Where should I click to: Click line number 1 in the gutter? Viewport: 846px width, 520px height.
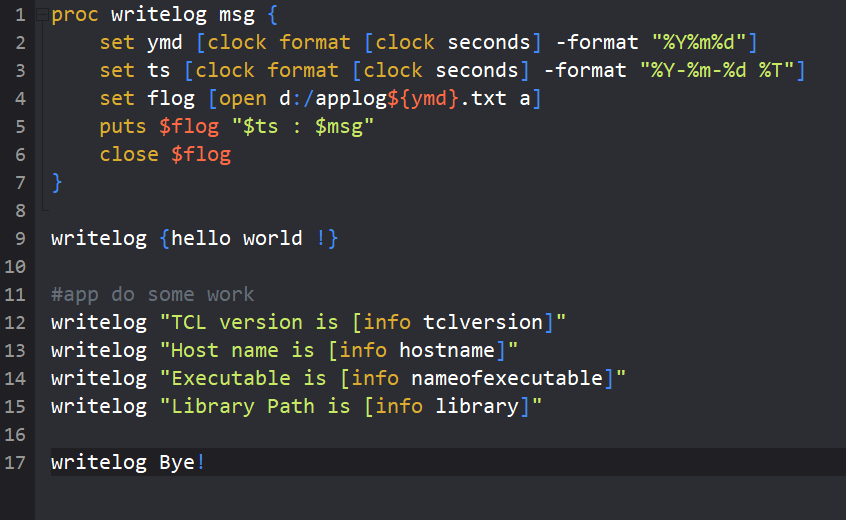pyautogui.click(x=20, y=16)
